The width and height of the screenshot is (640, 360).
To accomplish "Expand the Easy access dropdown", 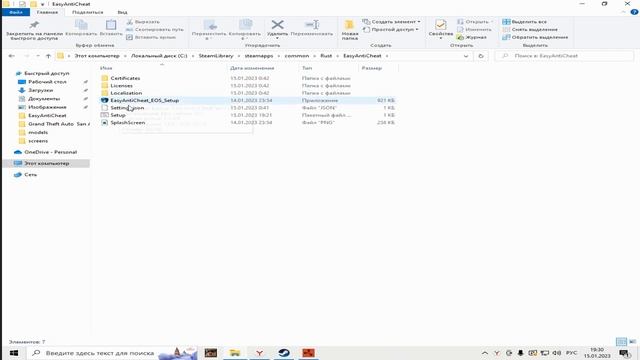I will pos(390,29).
